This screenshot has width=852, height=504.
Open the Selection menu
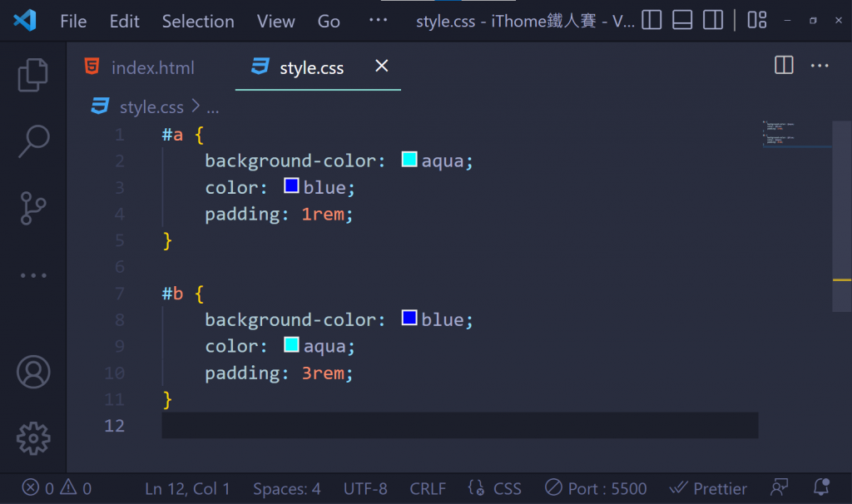click(x=198, y=22)
